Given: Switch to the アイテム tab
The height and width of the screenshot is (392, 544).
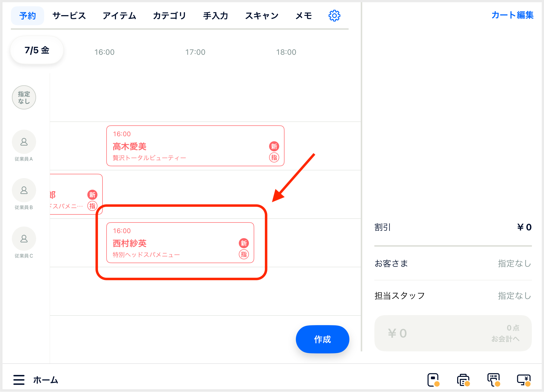Looking at the screenshot, I should point(119,16).
